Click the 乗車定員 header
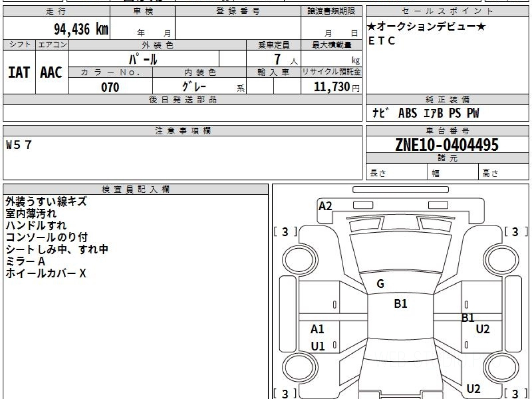The width and height of the screenshot is (532, 399). point(274,45)
